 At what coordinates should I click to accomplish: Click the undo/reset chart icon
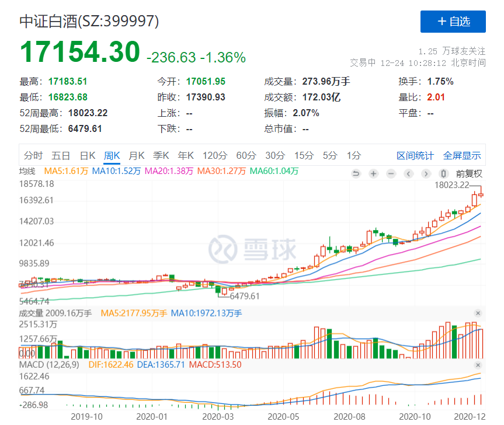pos(356,173)
